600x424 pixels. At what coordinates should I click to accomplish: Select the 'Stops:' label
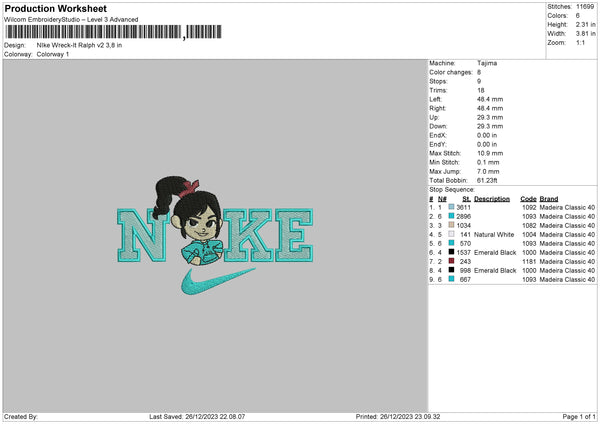[438, 81]
